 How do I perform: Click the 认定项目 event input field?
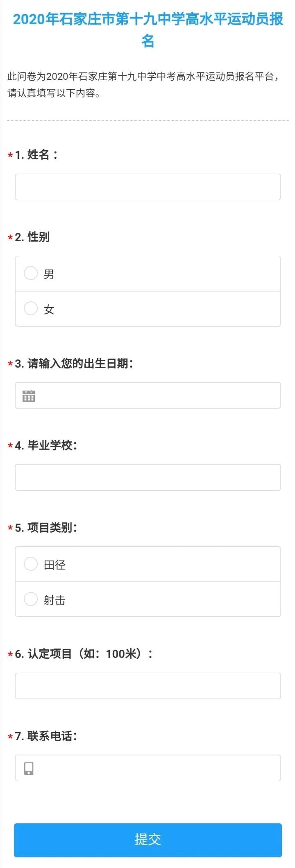(x=147, y=686)
